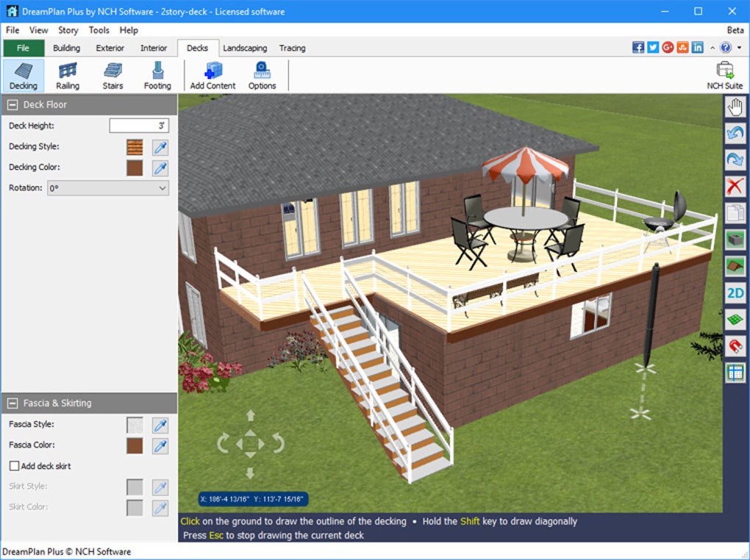Switch to the Landscaping tab
The width and height of the screenshot is (750, 560).
(245, 48)
